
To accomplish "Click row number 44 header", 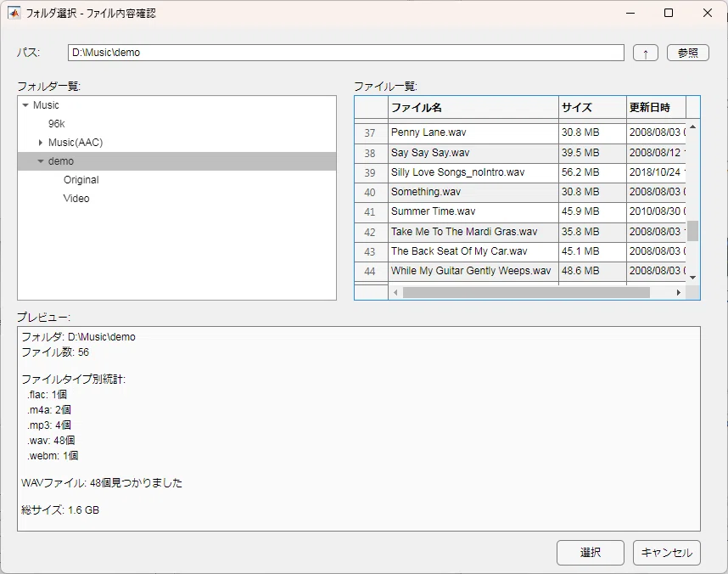I will point(371,271).
